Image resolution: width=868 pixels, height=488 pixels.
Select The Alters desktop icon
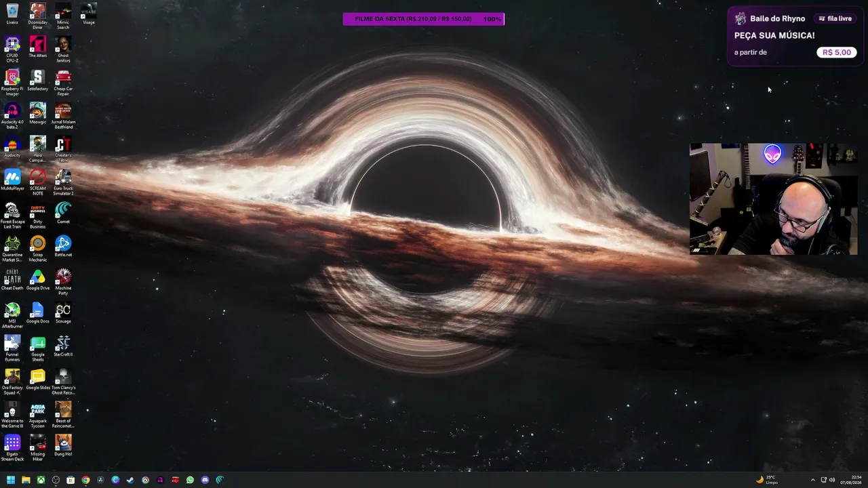[x=37, y=47]
